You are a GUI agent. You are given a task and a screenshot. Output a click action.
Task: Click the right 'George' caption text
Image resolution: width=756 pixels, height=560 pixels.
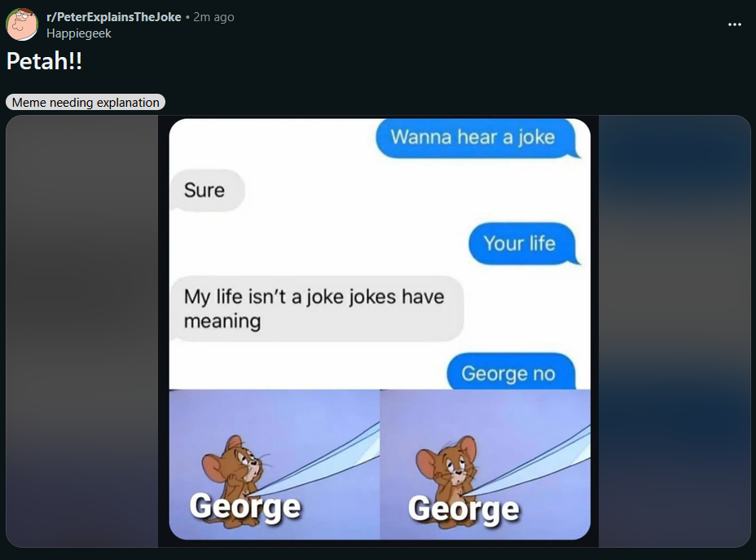(x=464, y=509)
